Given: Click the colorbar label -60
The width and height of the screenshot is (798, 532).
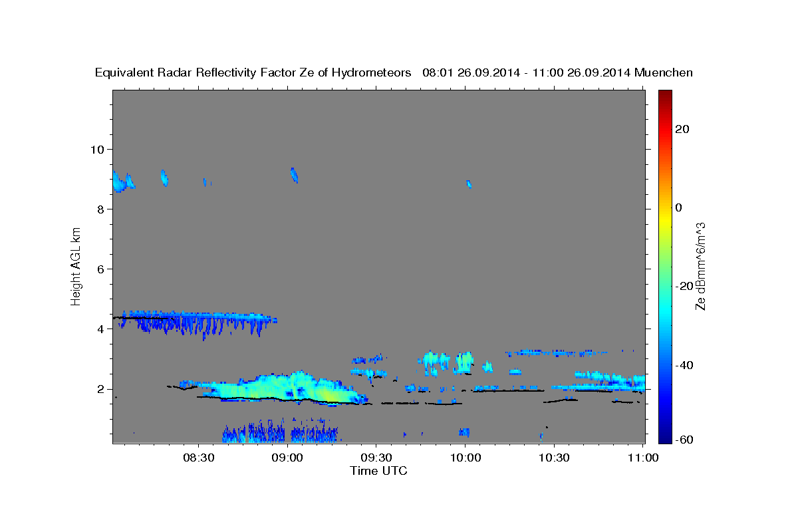Looking at the screenshot, I should [x=684, y=440].
